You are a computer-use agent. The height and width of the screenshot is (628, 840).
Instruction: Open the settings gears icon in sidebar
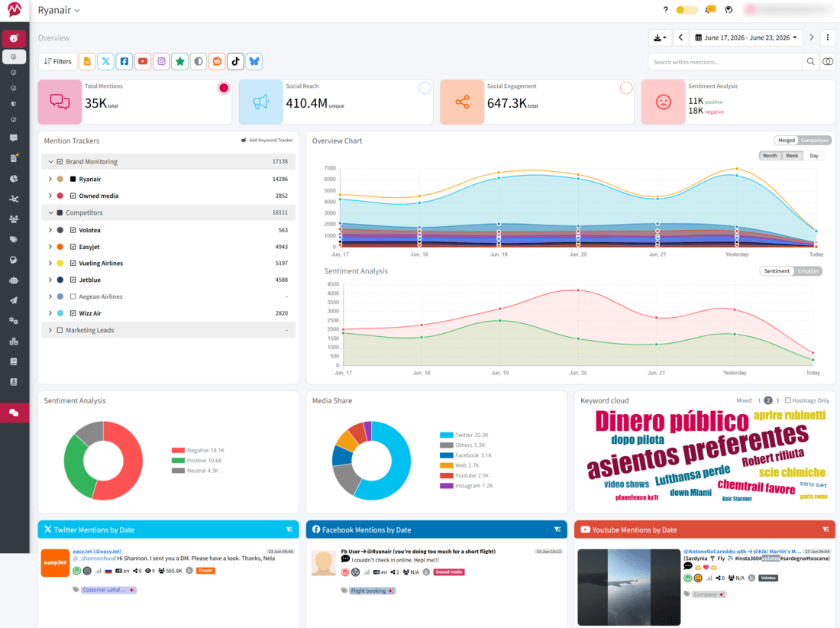click(x=14, y=320)
